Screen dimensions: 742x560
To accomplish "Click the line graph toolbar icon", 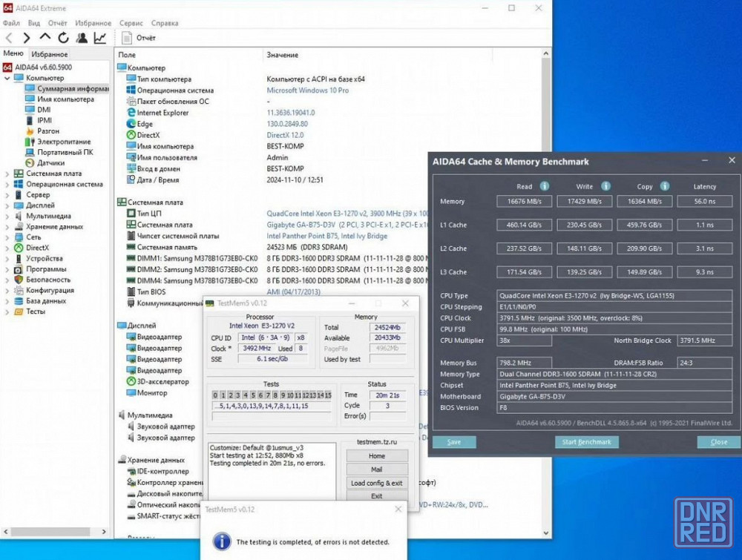I will (x=100, y=38).
